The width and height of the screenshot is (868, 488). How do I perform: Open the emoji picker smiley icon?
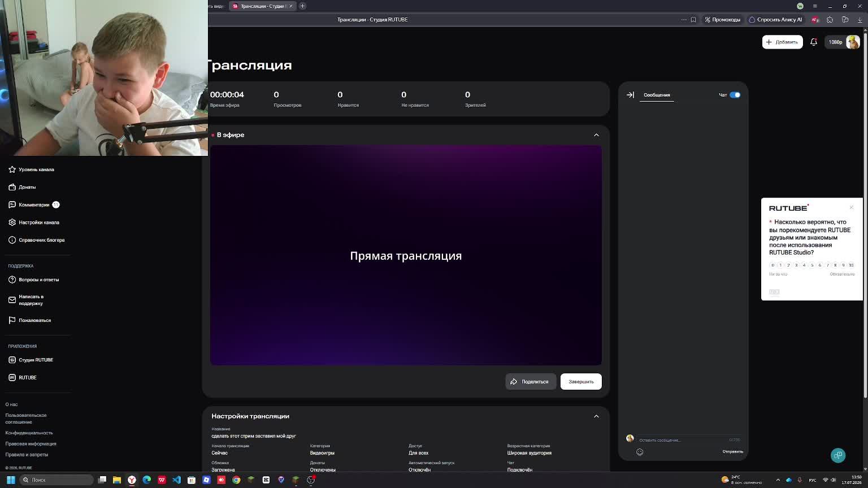640,452
